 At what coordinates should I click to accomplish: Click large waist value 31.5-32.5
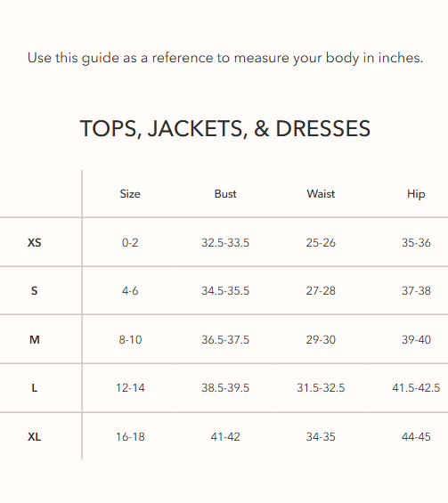pyautogui.click(x=321, y=388)
